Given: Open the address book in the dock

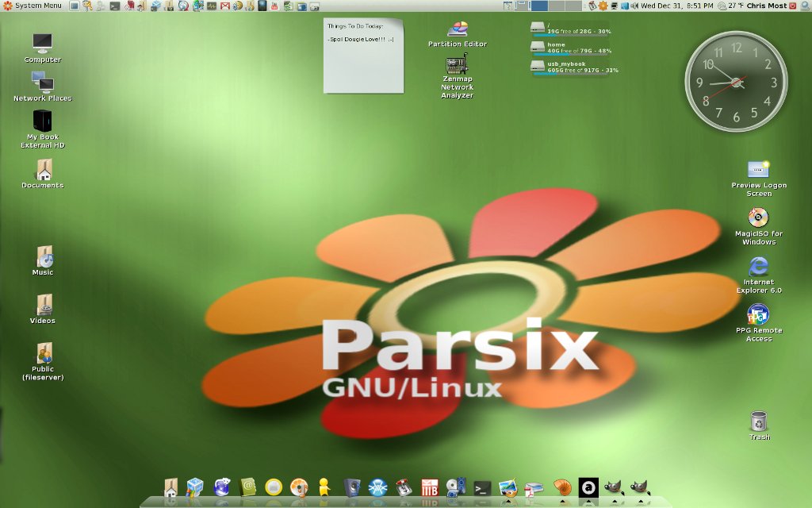Looking at the screenshot, I should (x=248, y=487).
